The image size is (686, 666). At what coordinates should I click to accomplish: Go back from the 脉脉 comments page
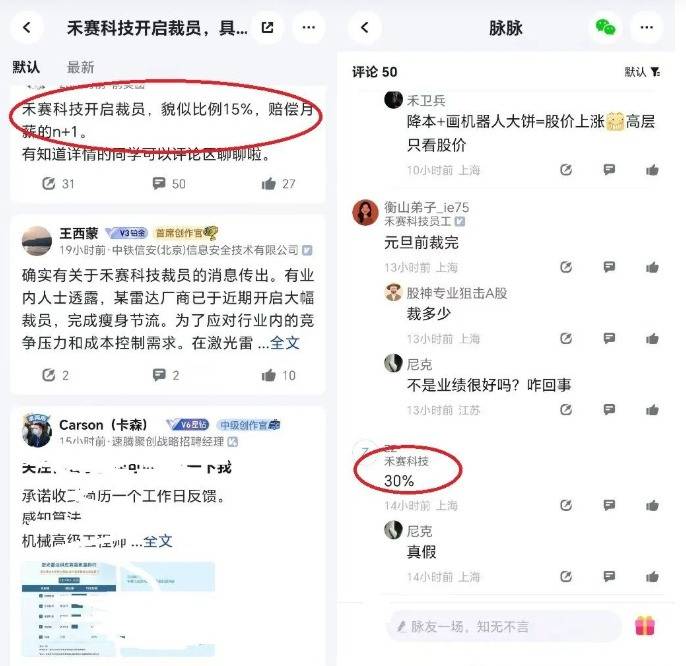(x=364, y=28)
